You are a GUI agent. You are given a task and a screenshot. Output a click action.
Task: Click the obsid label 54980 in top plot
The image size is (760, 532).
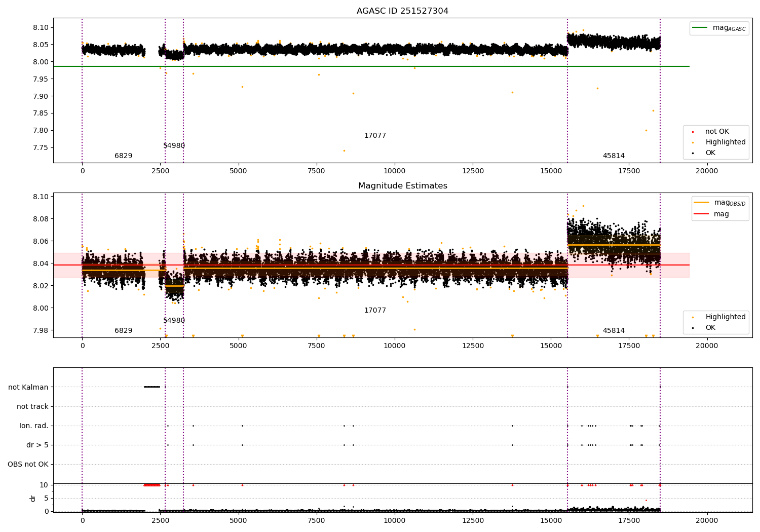[174, 146]
